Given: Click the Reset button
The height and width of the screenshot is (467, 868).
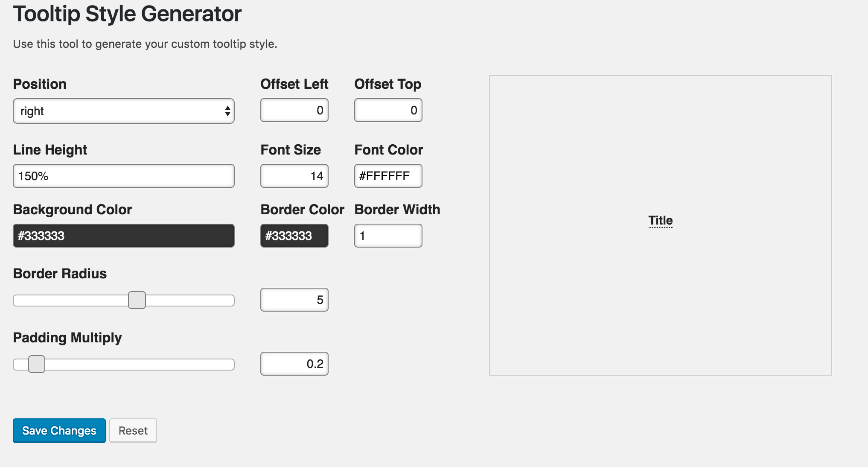Looking at the screenshot, I should [x=133, y=431].
